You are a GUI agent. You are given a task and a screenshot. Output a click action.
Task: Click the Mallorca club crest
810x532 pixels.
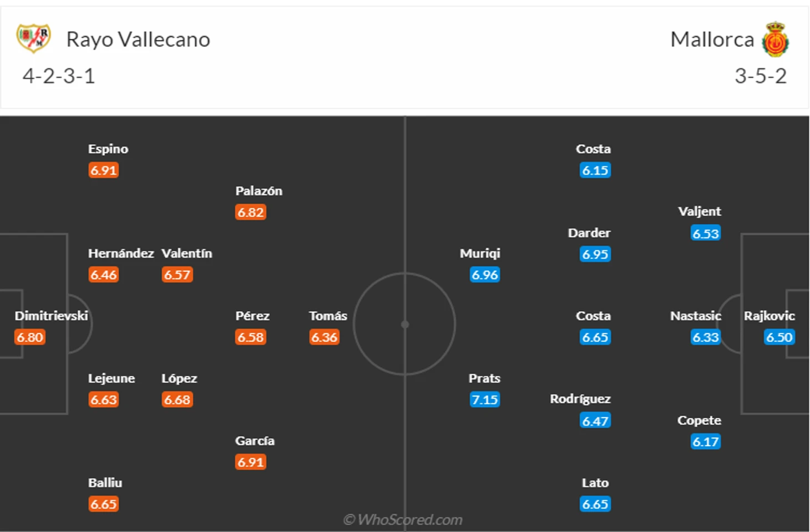775,39
